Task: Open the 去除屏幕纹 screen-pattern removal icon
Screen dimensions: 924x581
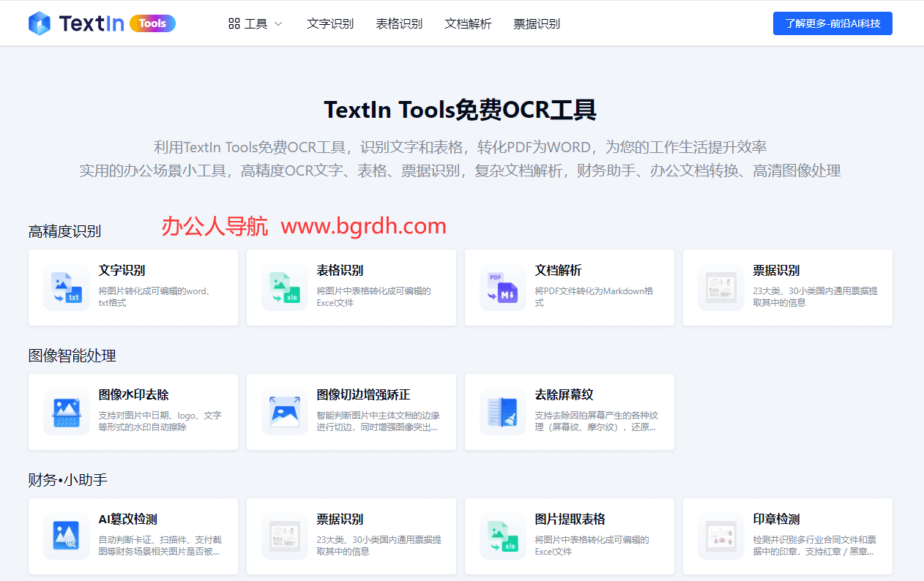Action: (x=502, y=412)
